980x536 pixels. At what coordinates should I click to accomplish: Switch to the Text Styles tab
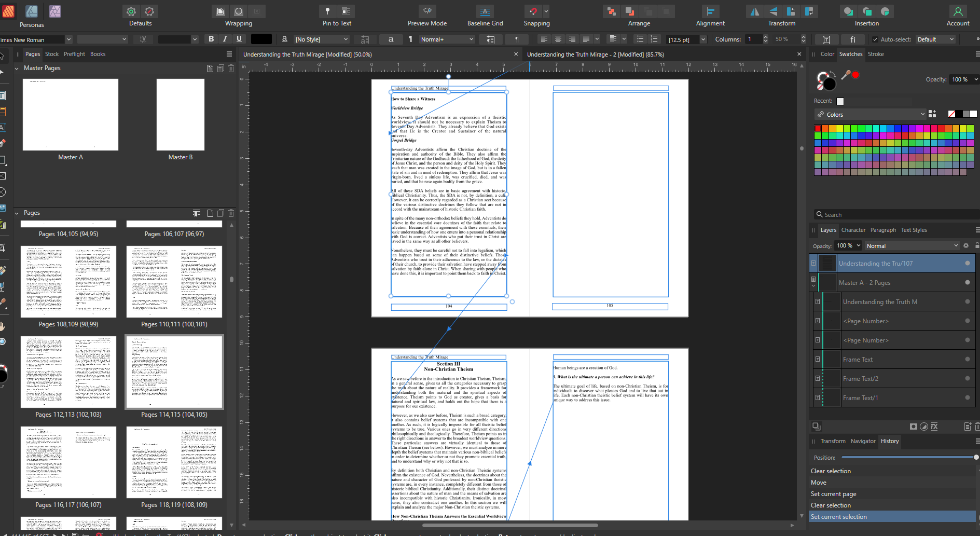click(x=914, y=230)
